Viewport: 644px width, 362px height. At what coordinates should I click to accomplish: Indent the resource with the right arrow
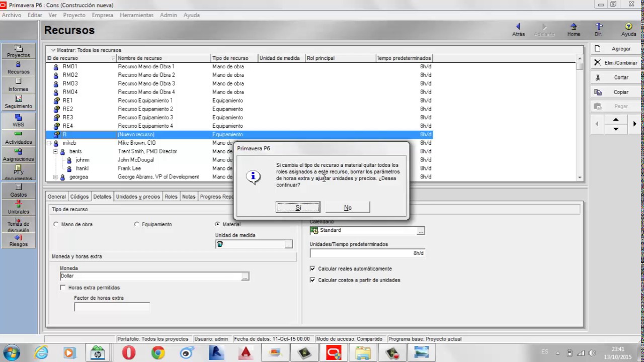coord(634,124)
